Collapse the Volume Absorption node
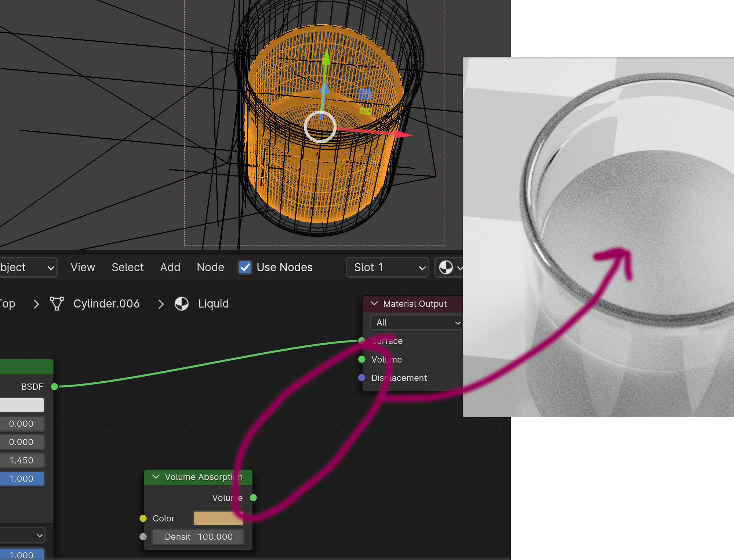Viewport: 734px width, 560px height. 156,477
